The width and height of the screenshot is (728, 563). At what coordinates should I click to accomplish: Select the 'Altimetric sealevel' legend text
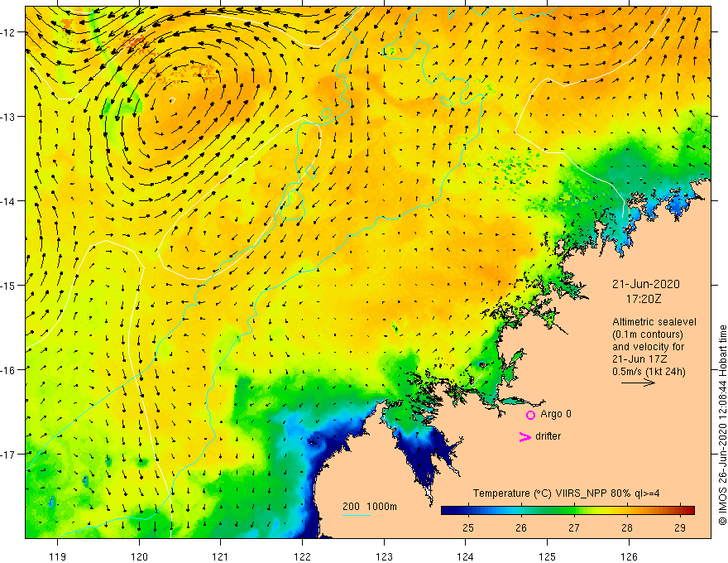point(654,322)
